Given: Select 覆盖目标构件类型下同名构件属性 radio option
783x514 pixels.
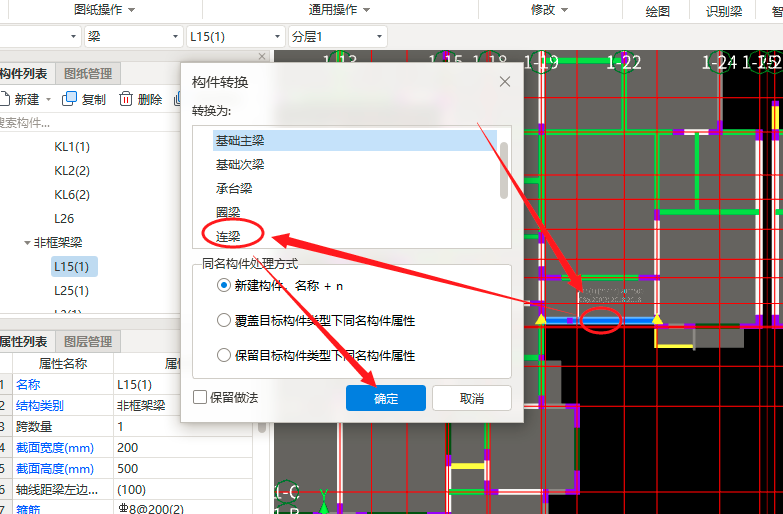Looking at the screenshot, I should coord(224,320).
